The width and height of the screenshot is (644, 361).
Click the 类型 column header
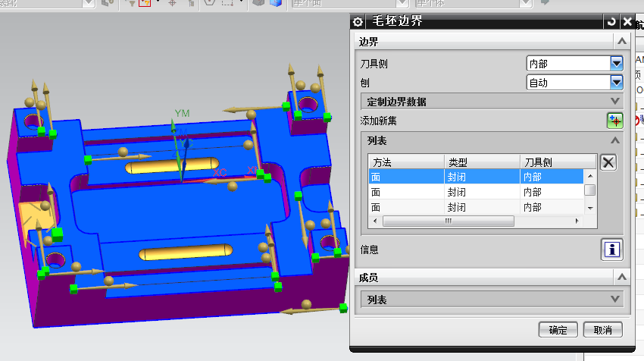click(482, 162)
